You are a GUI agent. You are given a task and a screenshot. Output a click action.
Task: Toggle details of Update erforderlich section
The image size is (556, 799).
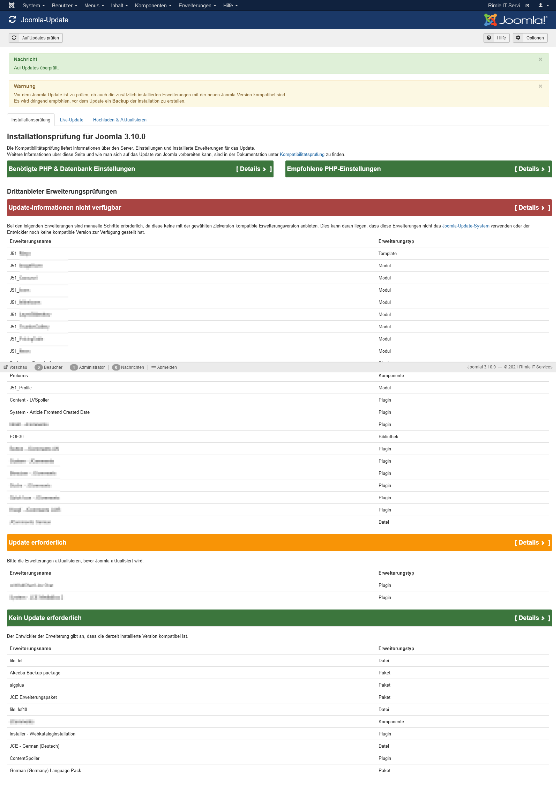[x=533, y=543]
